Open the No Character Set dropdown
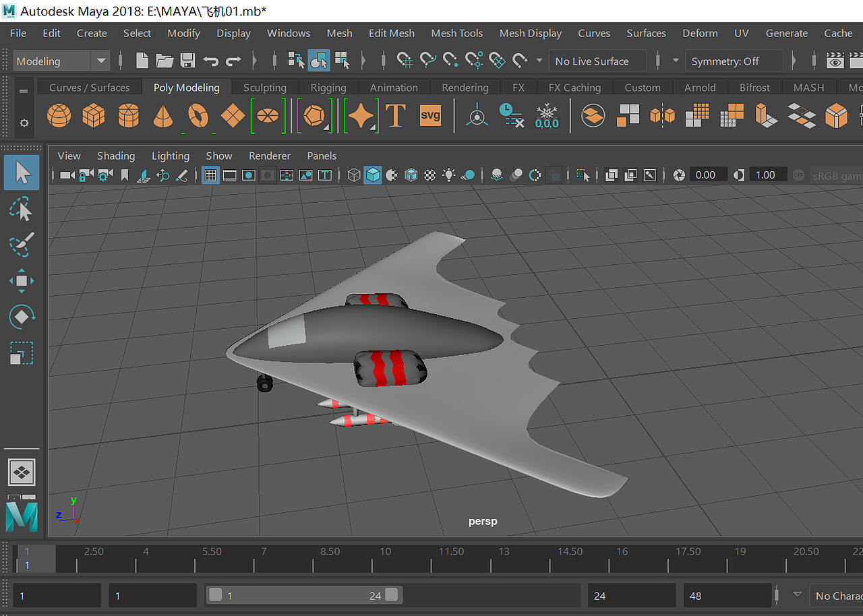This screenshot has height=616, width=863. (x=836, y=596)
